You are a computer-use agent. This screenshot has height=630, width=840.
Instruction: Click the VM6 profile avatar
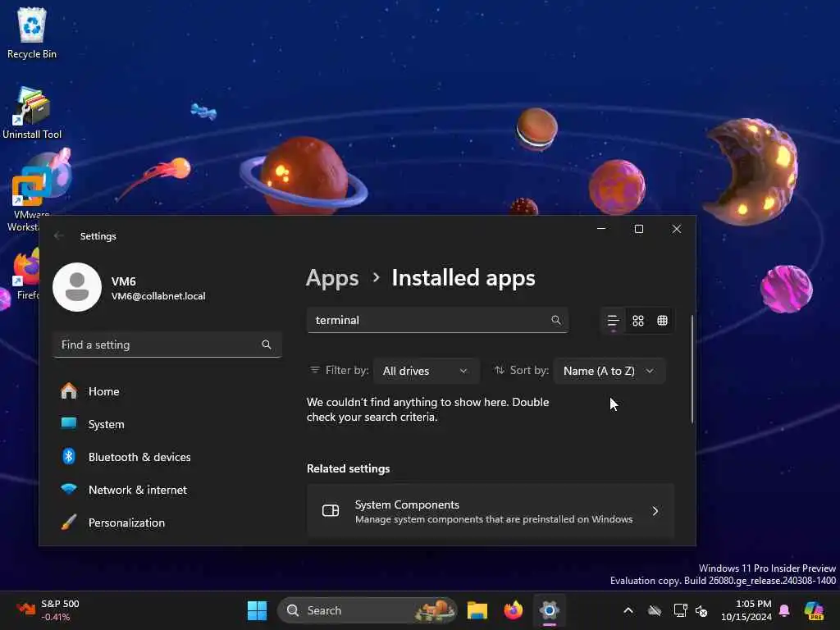[x=77, y=287]
